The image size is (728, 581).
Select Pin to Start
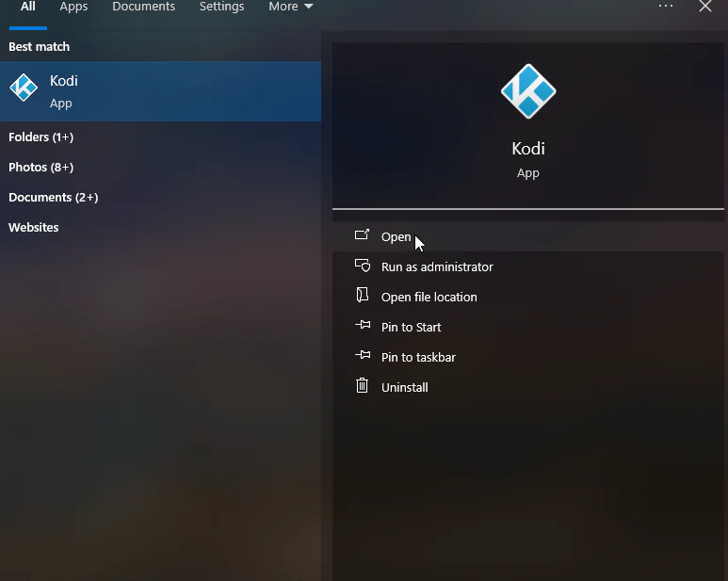click(528, 327)
